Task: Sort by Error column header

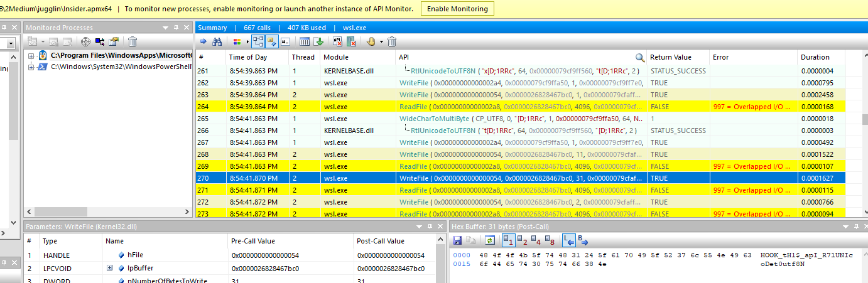Action: [753, 57]
